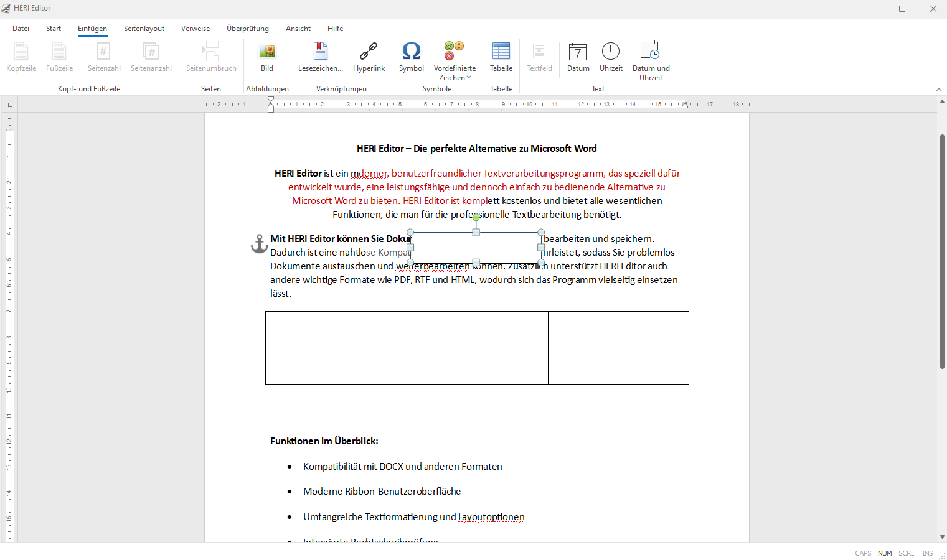Click the green rotation handle of the text box

click(476, 217)
